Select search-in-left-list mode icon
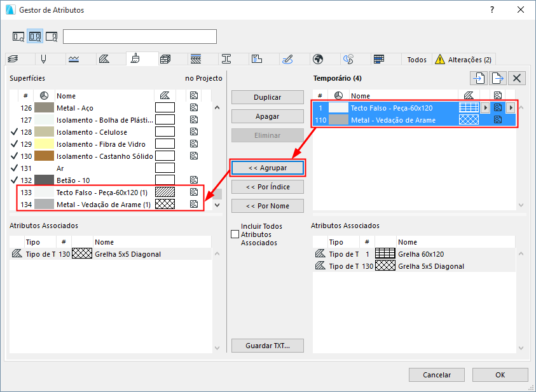536x392 pixels. (18, 36)
